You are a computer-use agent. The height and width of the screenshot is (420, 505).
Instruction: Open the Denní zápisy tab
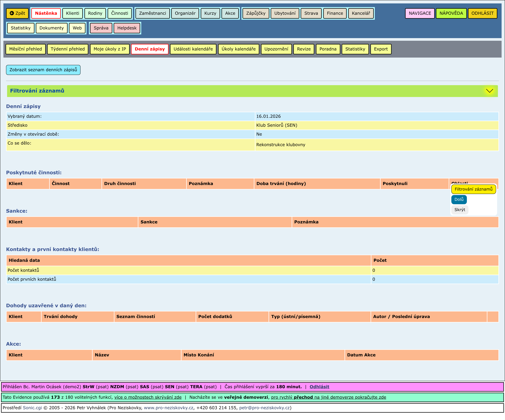[150, 49]
